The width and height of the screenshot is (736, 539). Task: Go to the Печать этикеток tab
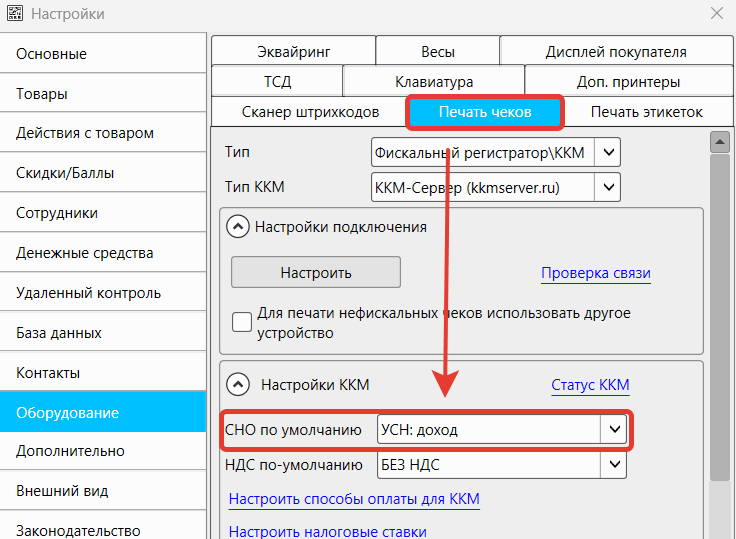click(646, 112)
